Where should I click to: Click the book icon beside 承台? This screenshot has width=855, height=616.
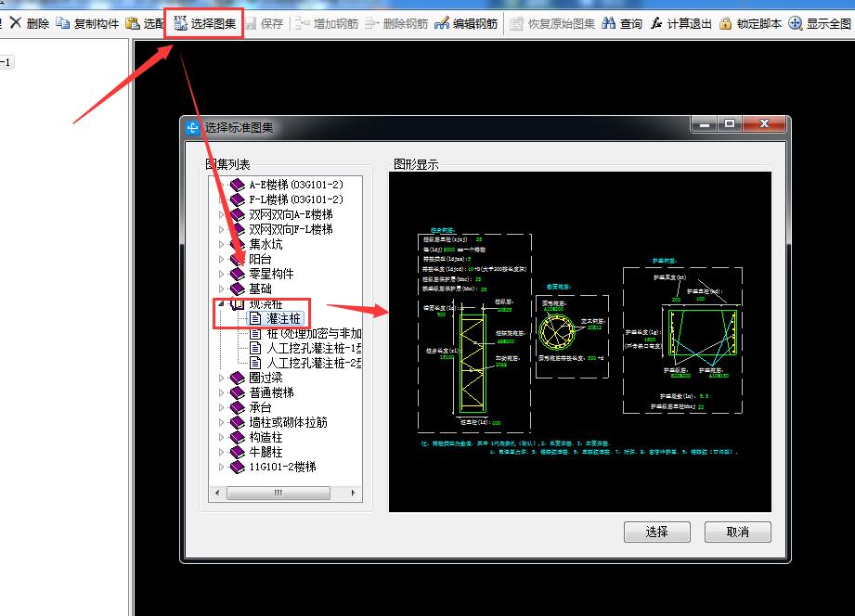pos(238,407)
